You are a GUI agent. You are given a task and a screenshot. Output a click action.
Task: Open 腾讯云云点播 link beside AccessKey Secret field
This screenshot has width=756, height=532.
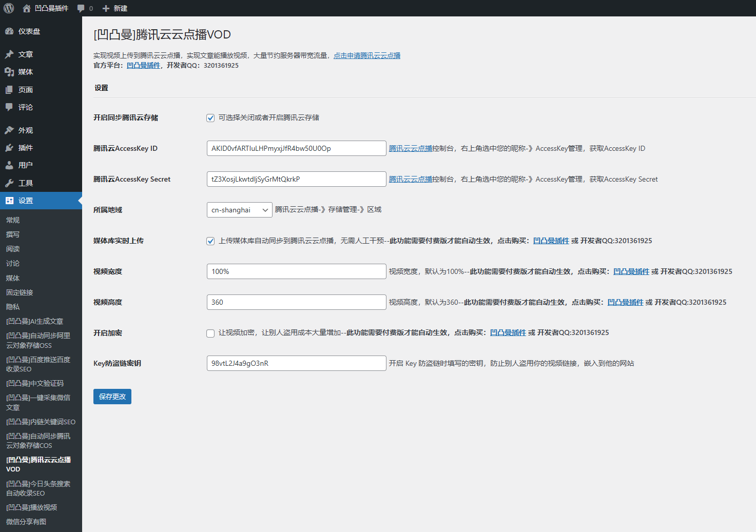(x=411, y=179)
